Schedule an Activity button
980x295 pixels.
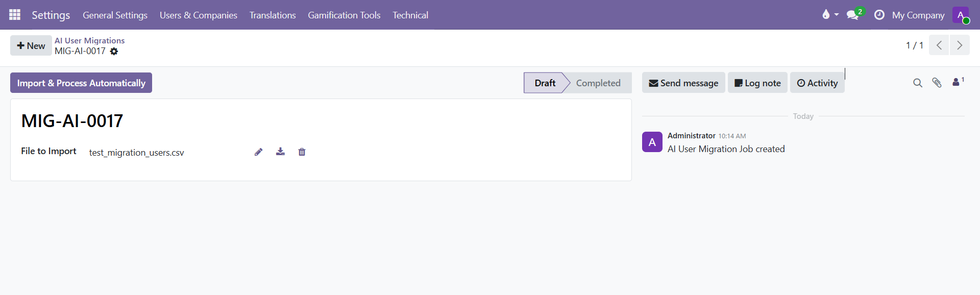click(817, 83)
